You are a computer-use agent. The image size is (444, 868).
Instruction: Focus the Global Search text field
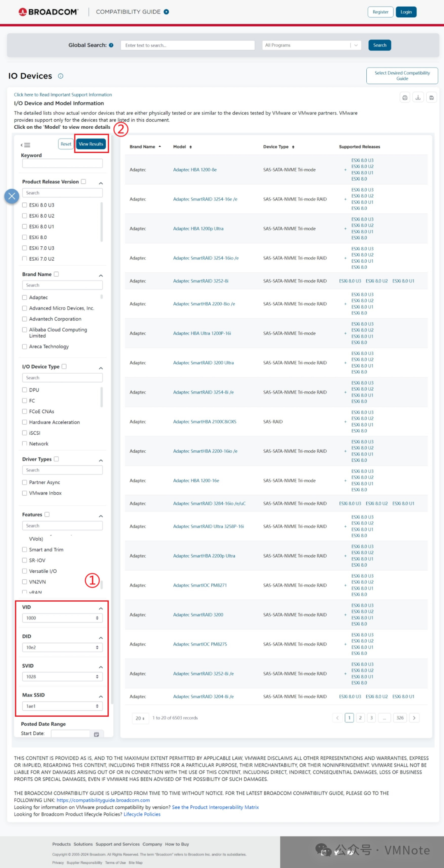188,45
